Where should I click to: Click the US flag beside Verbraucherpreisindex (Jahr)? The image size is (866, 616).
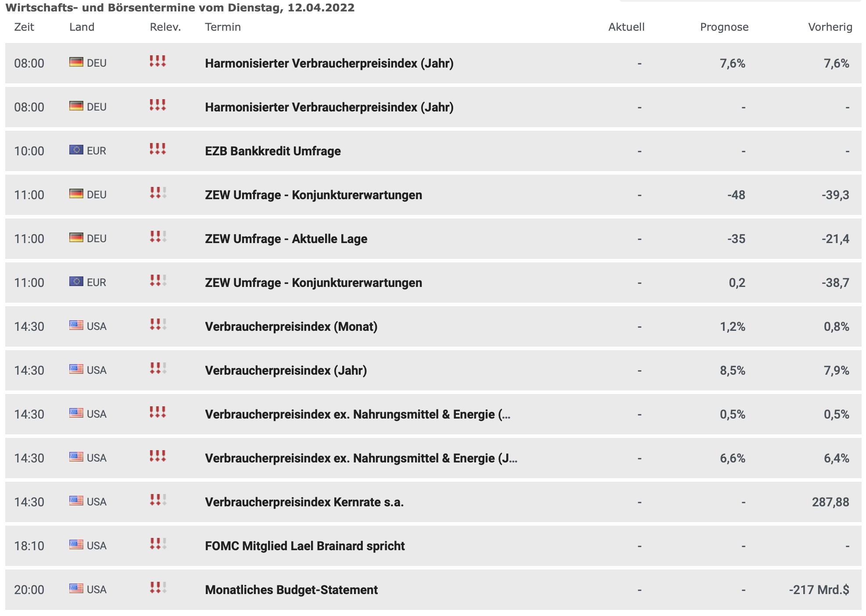(x=76, y=369)
